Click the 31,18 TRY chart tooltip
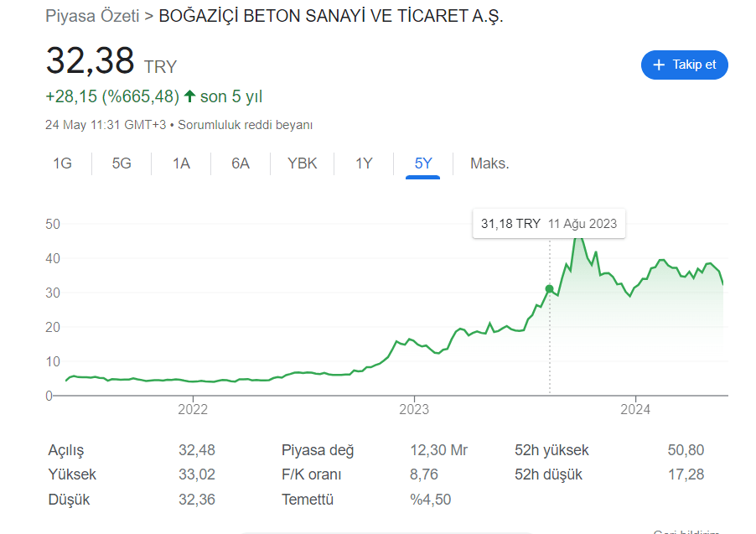 [549, 224]
